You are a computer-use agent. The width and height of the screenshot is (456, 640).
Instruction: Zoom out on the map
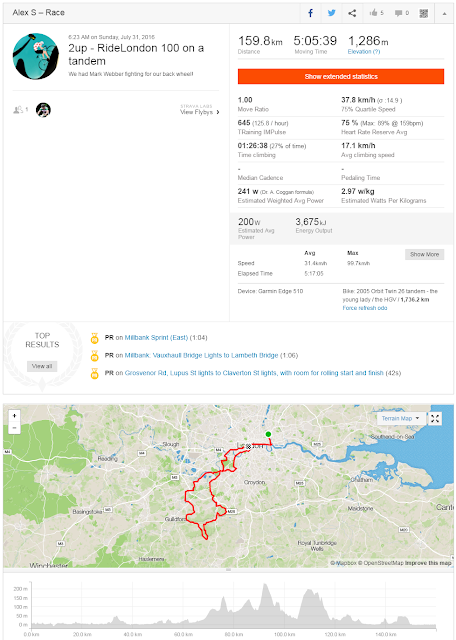14,427
